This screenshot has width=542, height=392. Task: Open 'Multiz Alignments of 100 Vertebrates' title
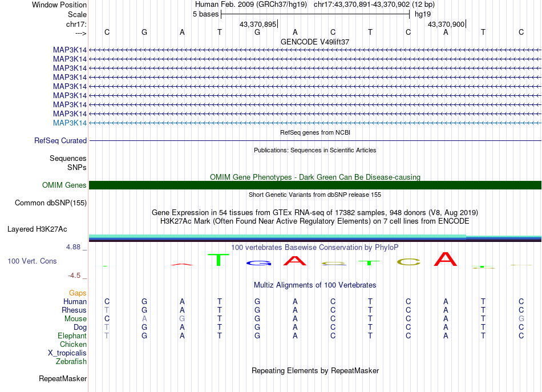(315, 285)
